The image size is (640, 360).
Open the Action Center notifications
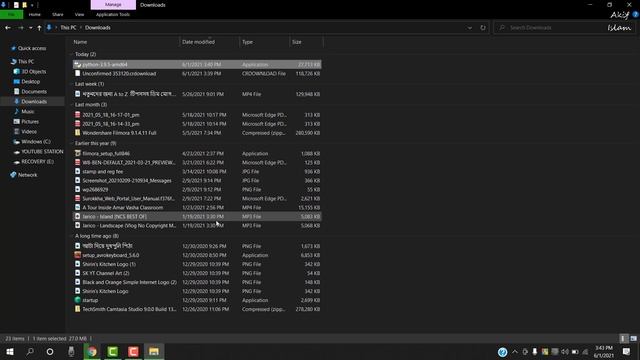click(x=626, y=351)
